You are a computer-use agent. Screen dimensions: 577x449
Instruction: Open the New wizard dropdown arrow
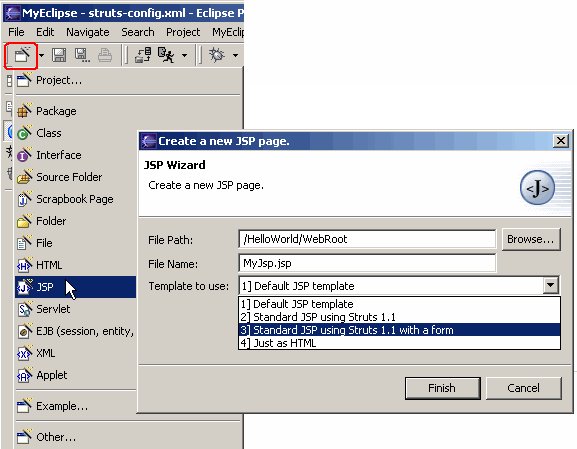coord(41,56)
